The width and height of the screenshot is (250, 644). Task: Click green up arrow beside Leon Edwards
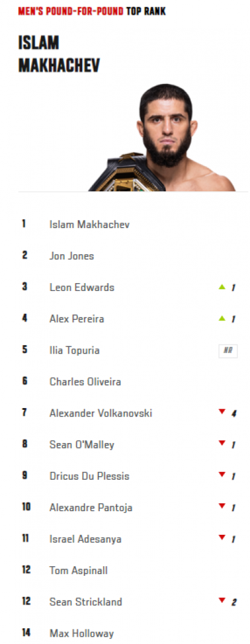[222, 287]
